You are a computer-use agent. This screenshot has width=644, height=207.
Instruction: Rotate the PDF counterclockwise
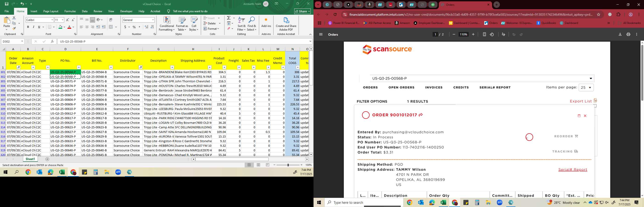point(492,34)
